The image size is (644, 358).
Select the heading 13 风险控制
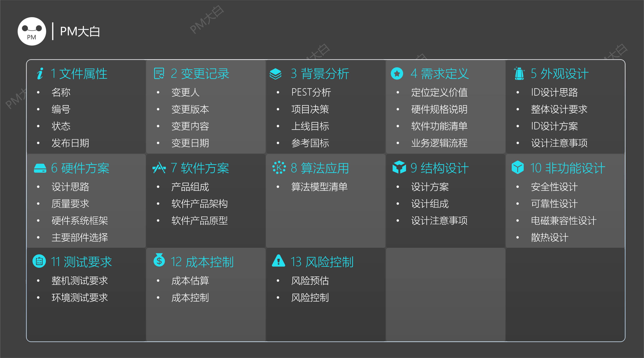click(322, 262)
